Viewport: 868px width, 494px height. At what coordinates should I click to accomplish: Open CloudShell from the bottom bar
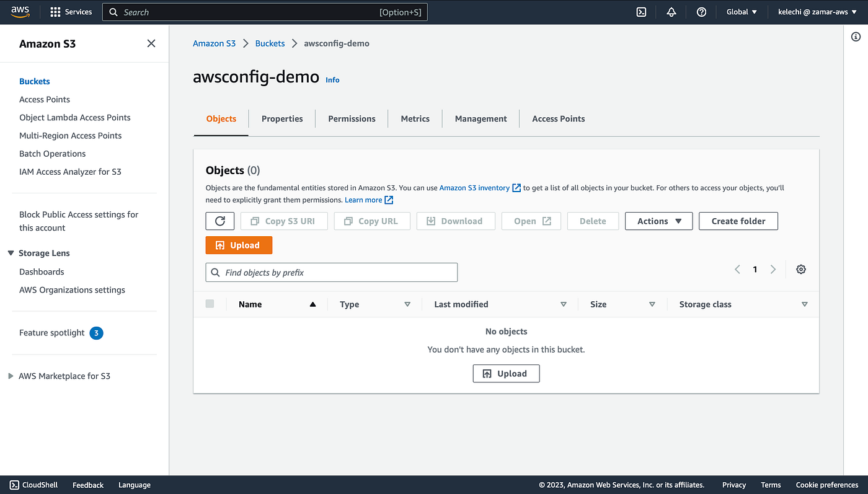pos(32,485)
